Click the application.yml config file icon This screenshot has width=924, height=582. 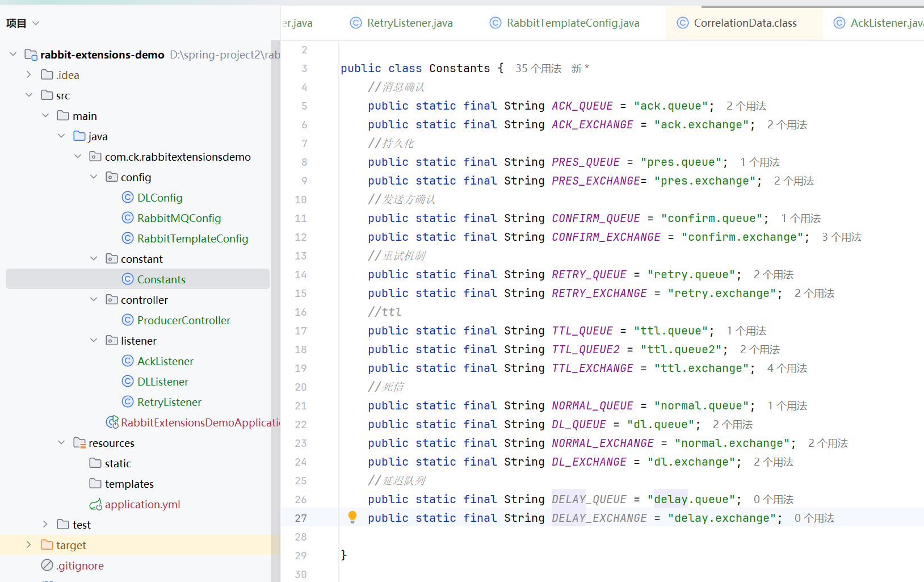95,504
